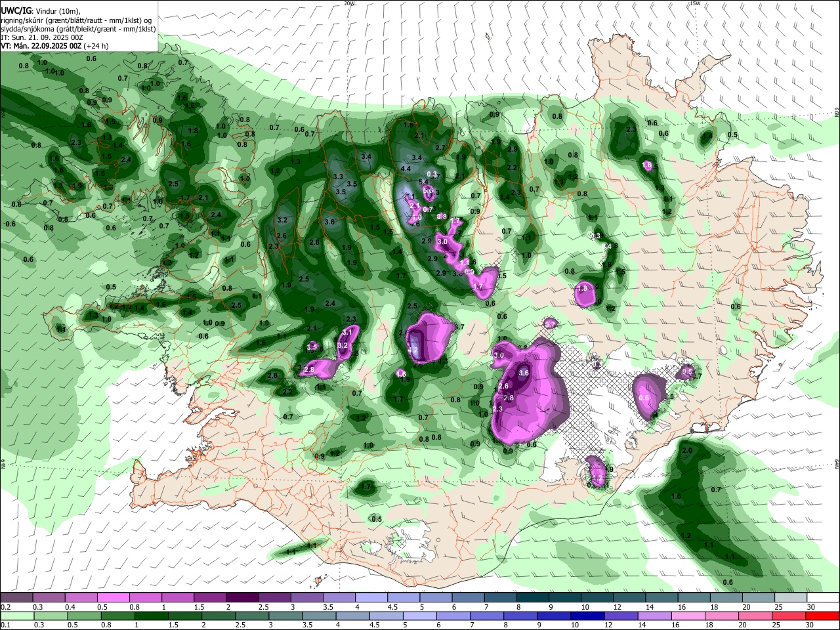
Task: Click the '0.1' label in the lower legend row
Action: (x=6, y=625)
